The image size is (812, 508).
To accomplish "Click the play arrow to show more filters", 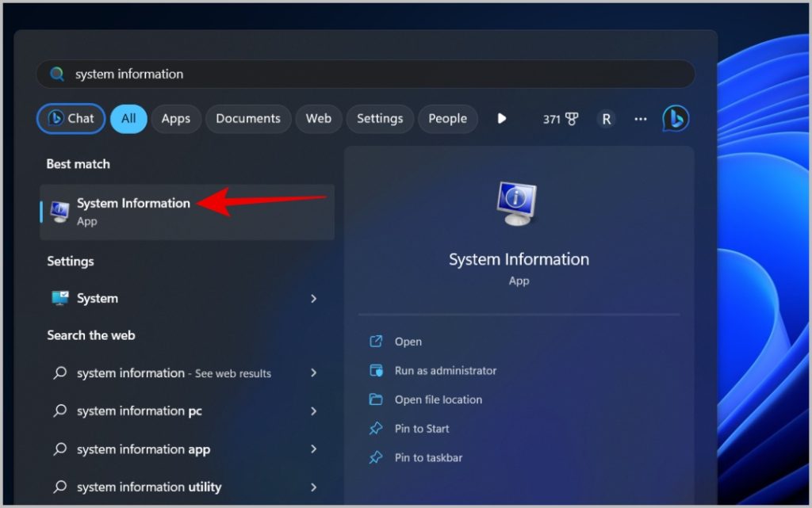I will pos(501,119).
